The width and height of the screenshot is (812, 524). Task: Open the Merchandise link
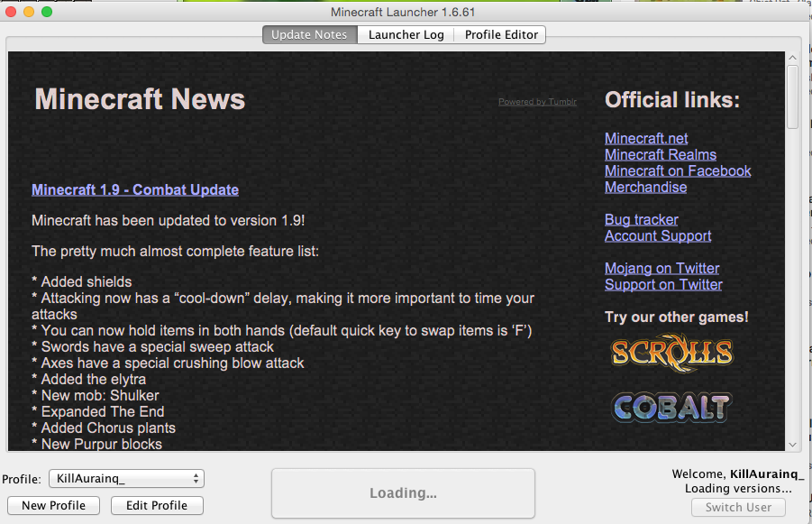coord(646,187)
